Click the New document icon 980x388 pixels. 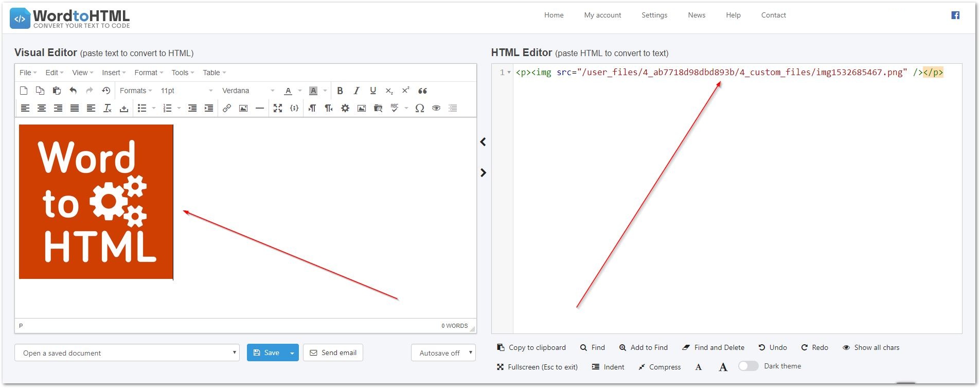coord(24,91)
